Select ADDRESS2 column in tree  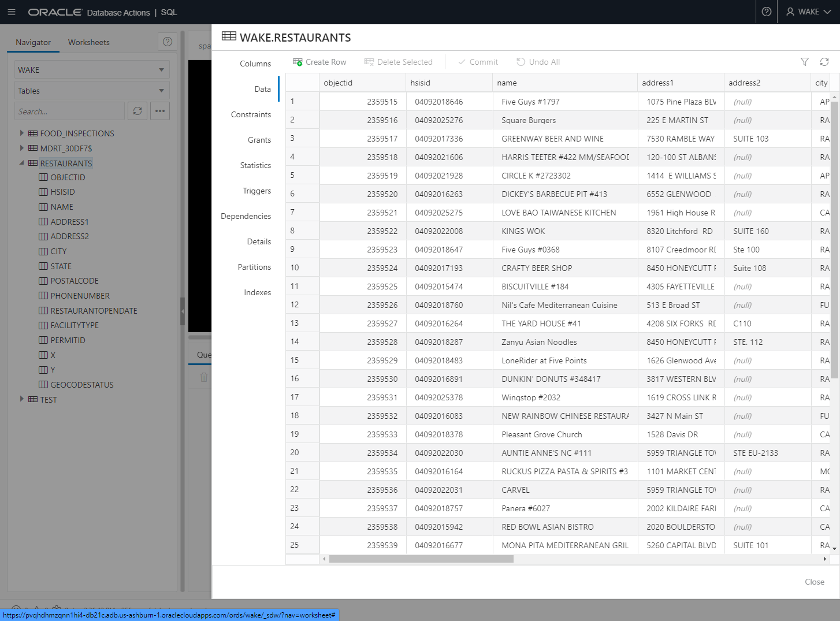point(70,236)
